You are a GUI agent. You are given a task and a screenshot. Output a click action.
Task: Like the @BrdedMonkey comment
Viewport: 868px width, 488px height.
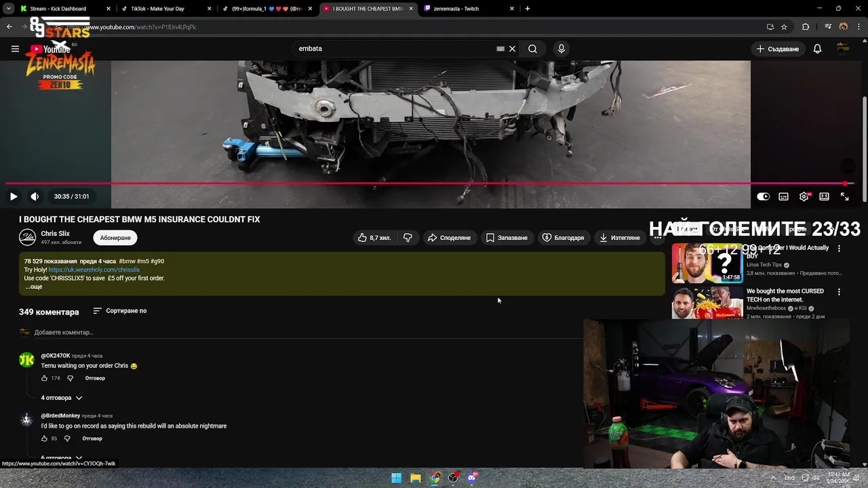point(45,439)
